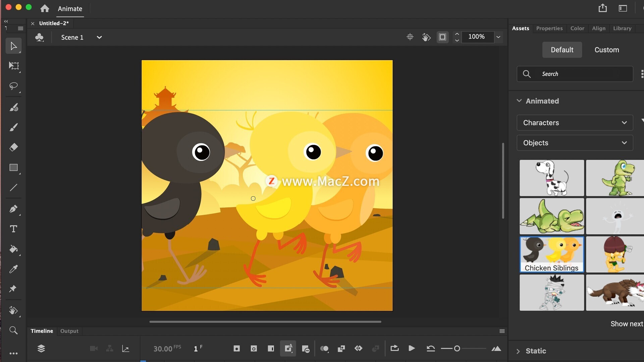
Task: Select the Rectangle tool
Action: [13, 168]
